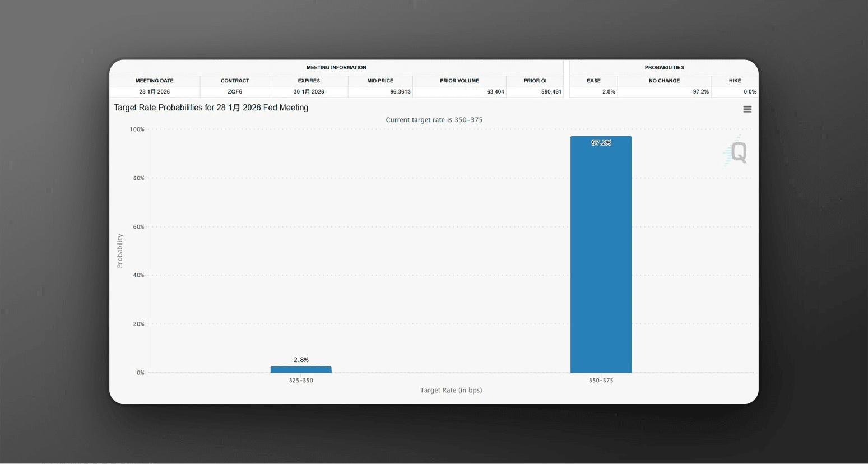This screenshot has width=868, height=464.
Task: Click the QuikStrike Q logo watermark
Action: [x=735, y=151]
